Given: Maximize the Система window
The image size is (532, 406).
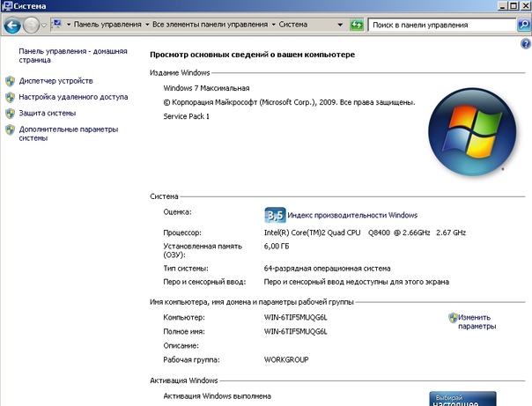Looking at the screenshot, I should [514, 6].
